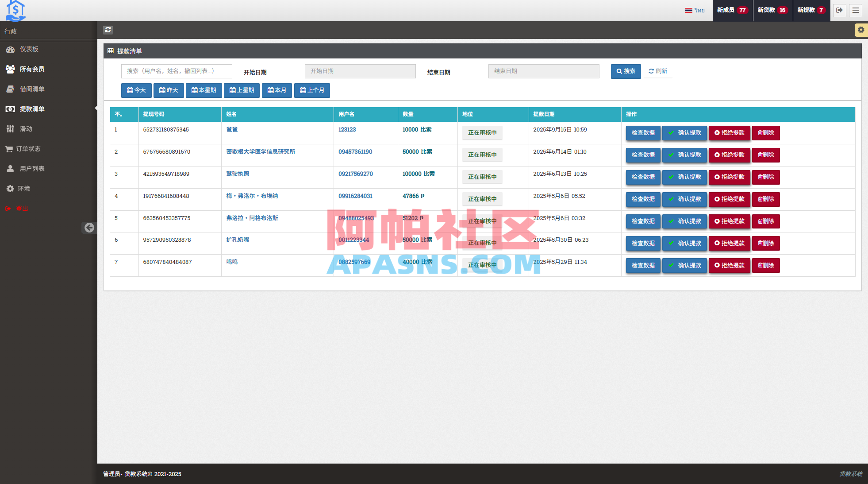Open user profile link 123123
The image size is (868, 484).
348,129
